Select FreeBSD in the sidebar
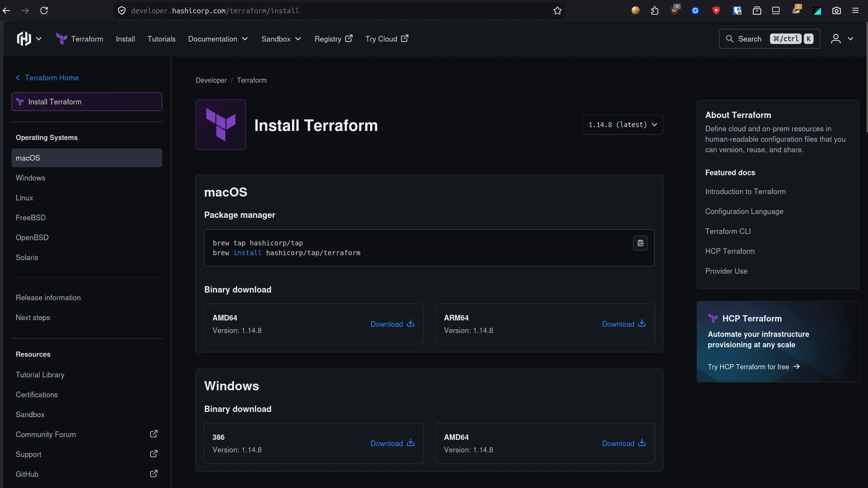The image size is (868, 488). tap(87, 217)
